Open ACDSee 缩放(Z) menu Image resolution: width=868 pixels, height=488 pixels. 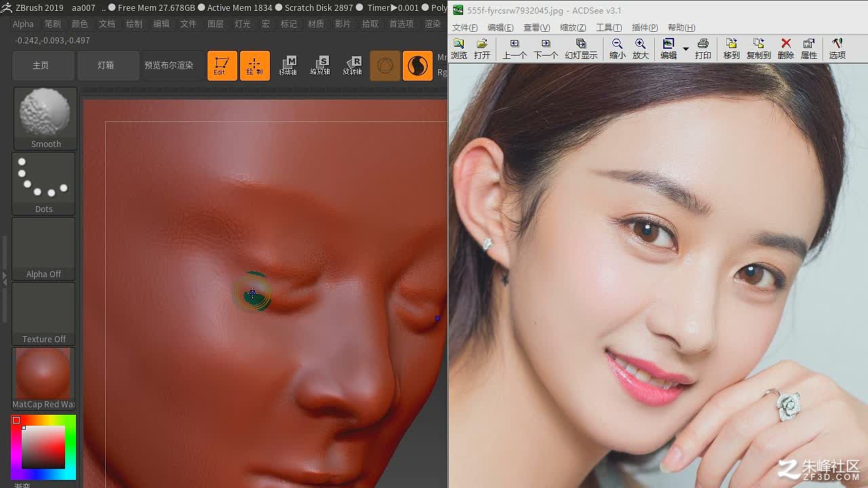[573, 28]
